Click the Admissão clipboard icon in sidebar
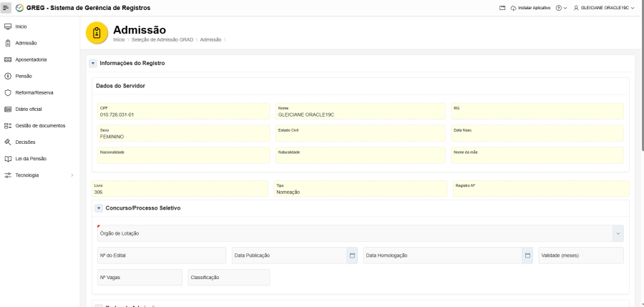Image resolution: width=644 pixels, height=307 pixels. coord(8,43)
